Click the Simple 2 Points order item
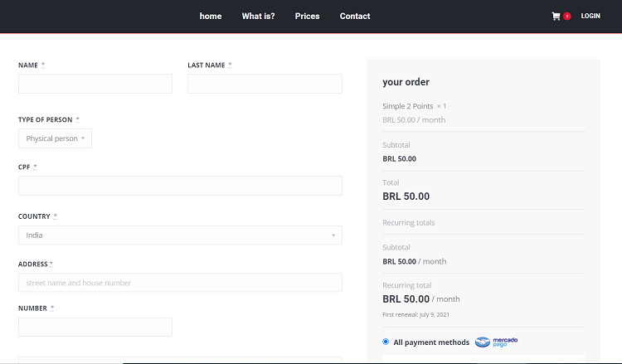Screen dimensions: 622x364 tap(408, 106)
